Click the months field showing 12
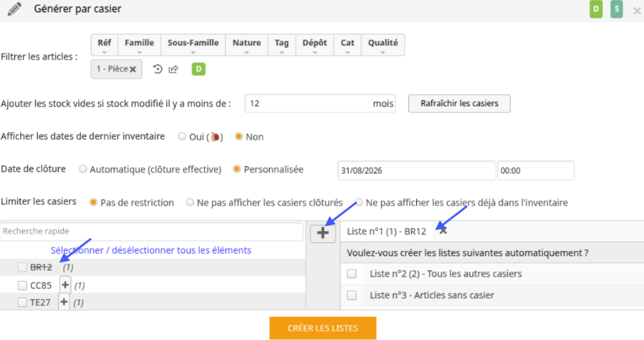This screenshot has width=644, height=340. coord(320,104)
